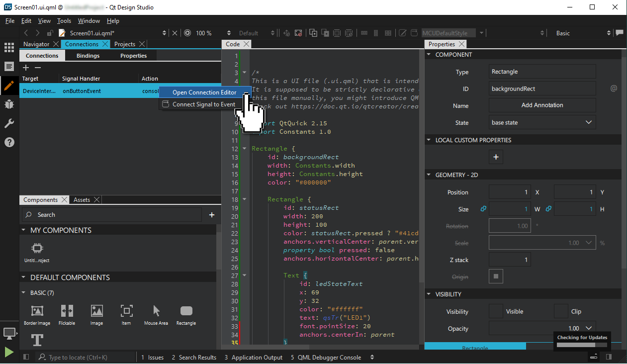Open the State dropdown showing base state
Viewport: 627px width, 364px height.
coord(542,122)
